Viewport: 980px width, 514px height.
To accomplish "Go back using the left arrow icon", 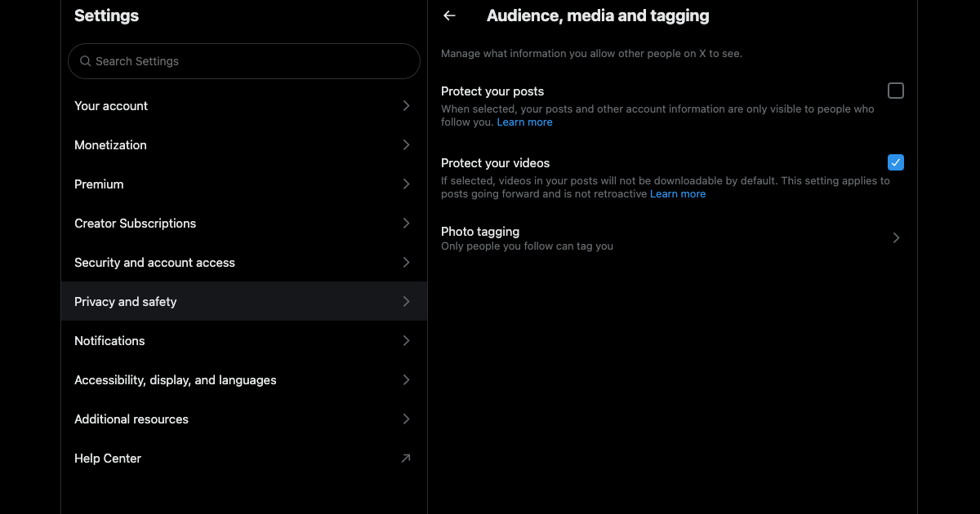I will 449,16.
